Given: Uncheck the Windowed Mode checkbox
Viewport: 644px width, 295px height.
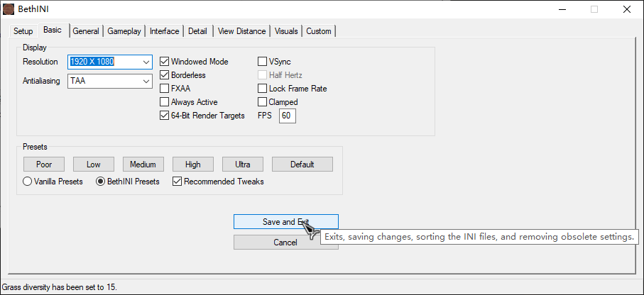Looking at the screenshot, I should pyautogui.click(x=164, y=62).
